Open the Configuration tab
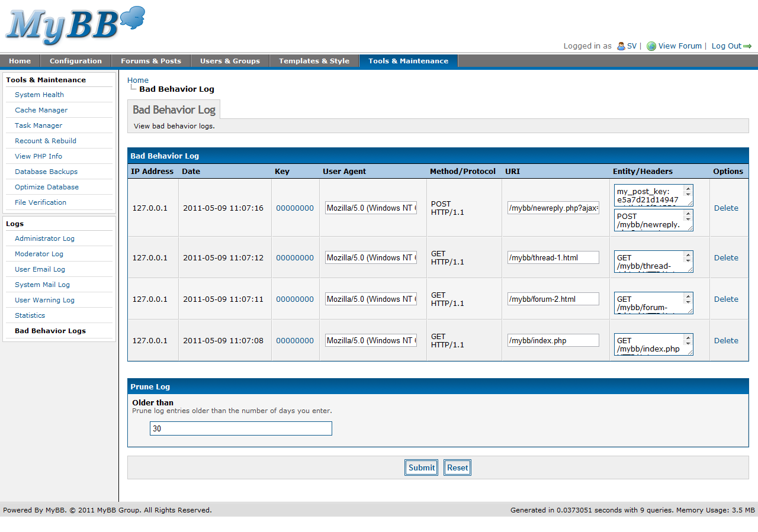Image resolution: width=758 pixels, height=532 pixels. coord(75,61)
